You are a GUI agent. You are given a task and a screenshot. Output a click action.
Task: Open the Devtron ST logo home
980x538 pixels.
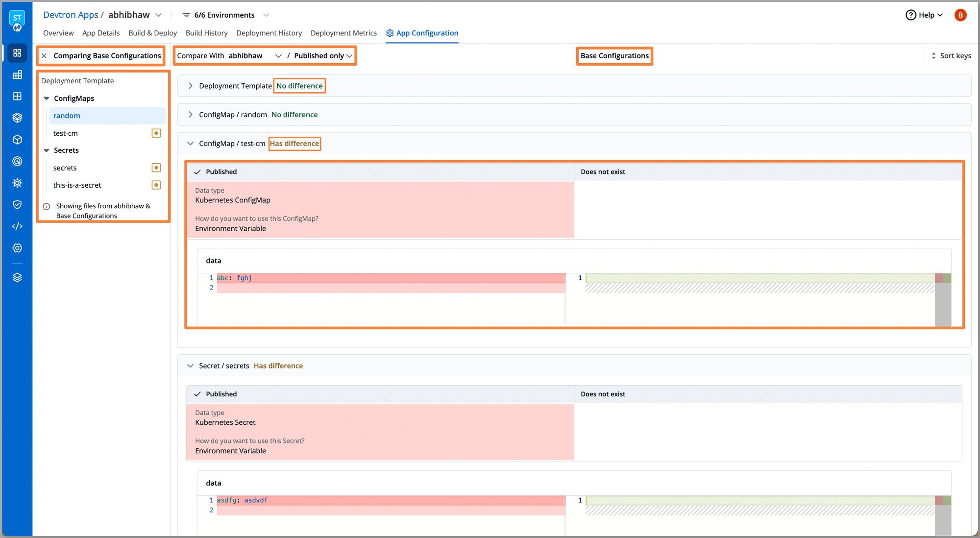click(17, 22)
